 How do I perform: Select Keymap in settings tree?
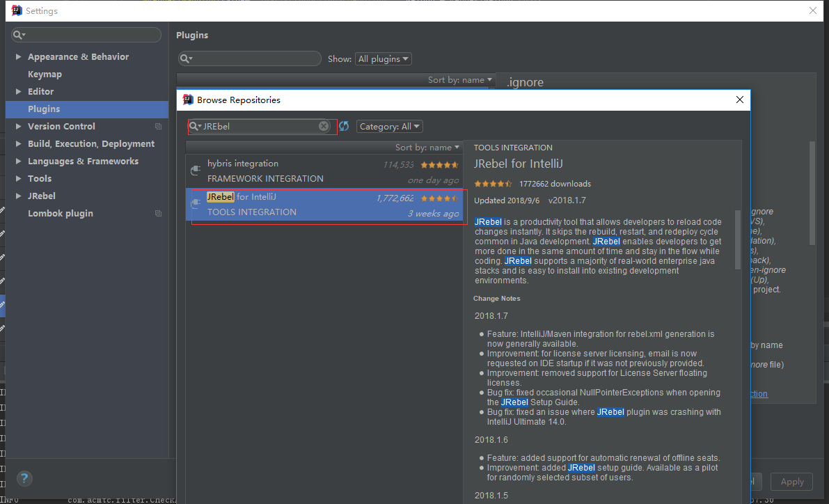(x=45, y=74)
